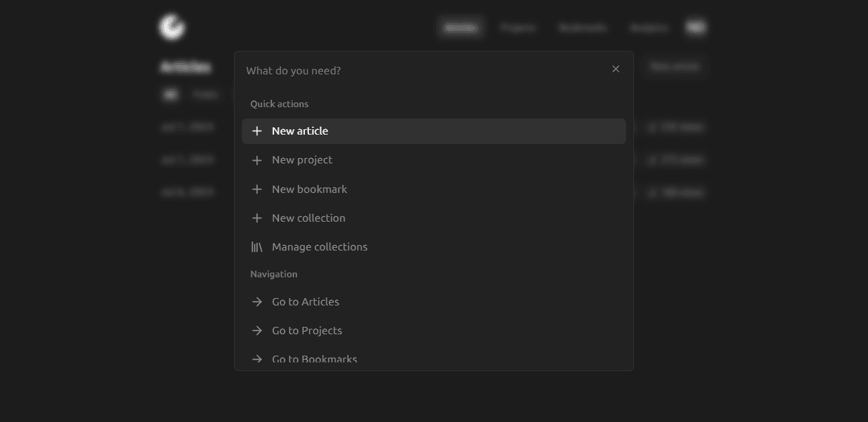This screenshot has width=868, height=422.
Task: Choose Go to Projects in Navigation
Action: click(x=307, y=331)
